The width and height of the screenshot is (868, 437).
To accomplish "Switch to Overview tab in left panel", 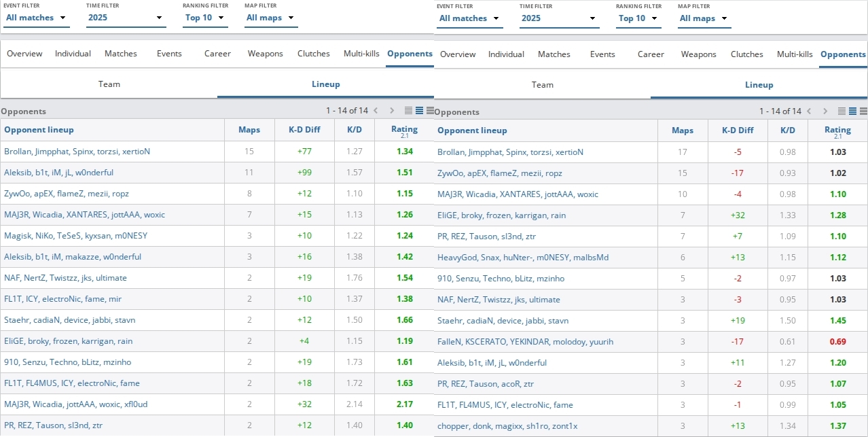I will 24,54.
